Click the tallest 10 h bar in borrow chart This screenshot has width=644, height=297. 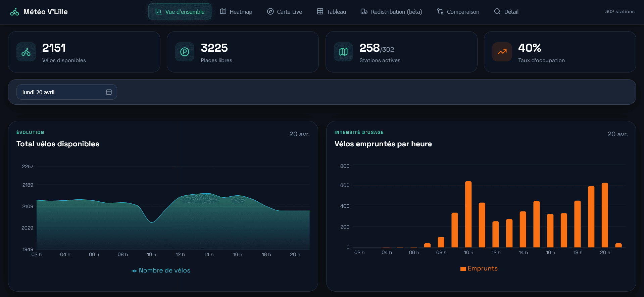(x=468, y=215)
